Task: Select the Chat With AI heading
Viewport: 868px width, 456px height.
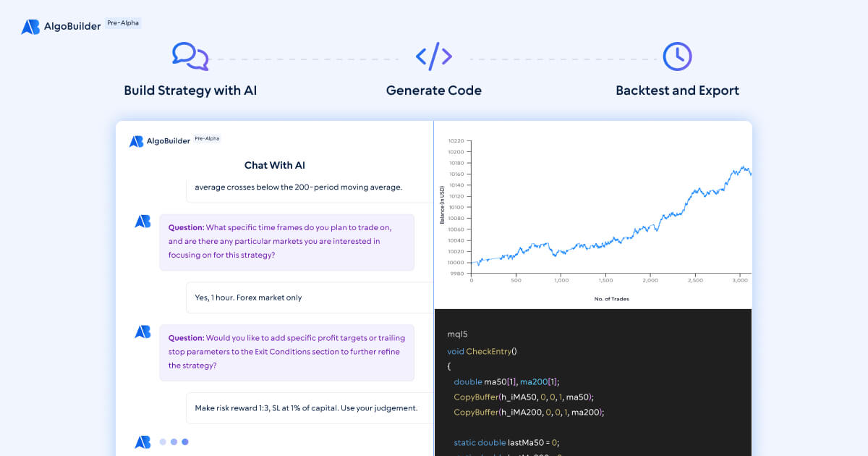Action: (274, 165)
